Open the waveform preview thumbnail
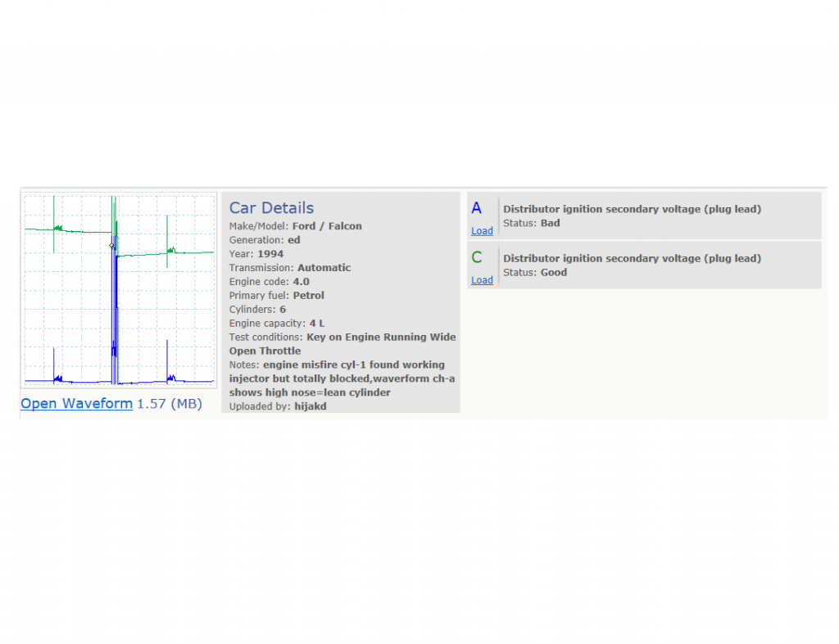The height and width of the screenshot is (644, 839). click(119, 290)
